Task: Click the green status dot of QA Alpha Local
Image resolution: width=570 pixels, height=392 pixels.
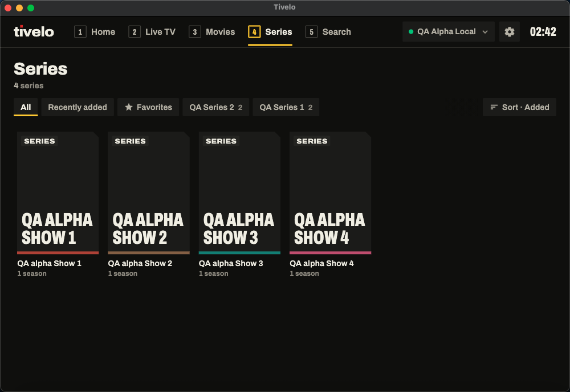Action: point(411,31)
